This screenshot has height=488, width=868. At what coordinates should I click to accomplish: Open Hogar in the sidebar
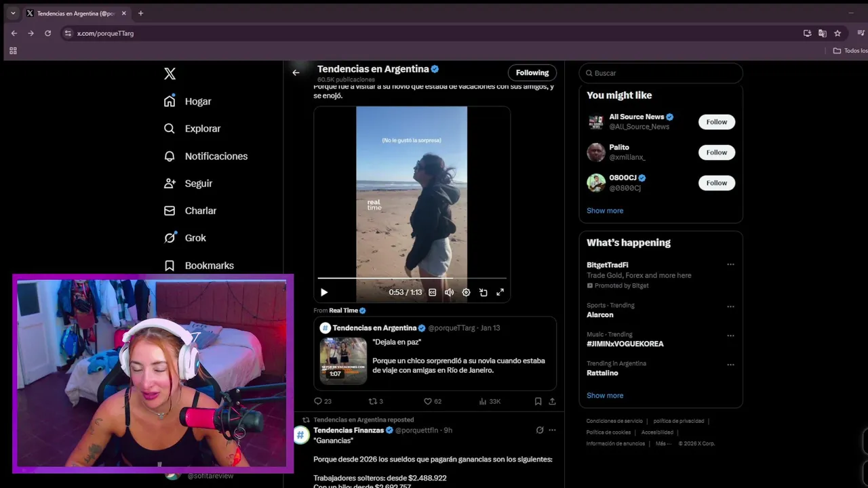[x=188, y=101]
